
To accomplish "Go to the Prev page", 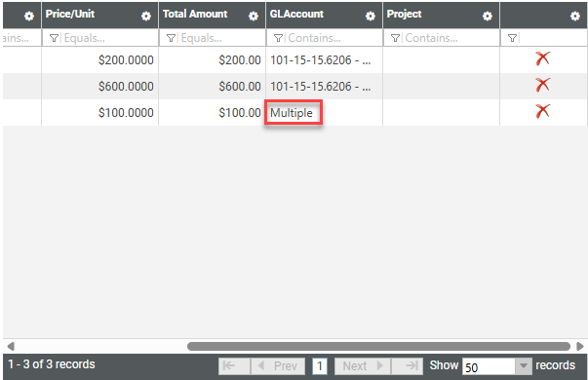I will pyautogui.click(x=278, y=365).
